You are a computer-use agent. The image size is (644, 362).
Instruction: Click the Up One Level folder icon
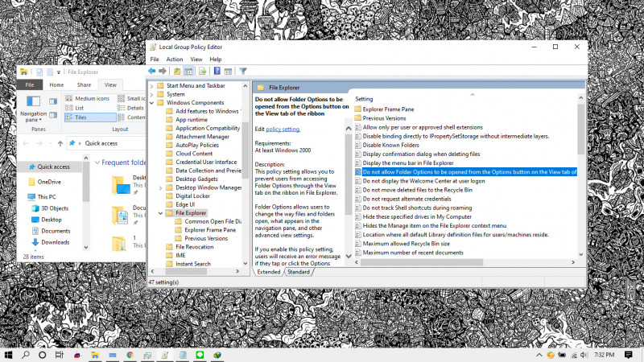(177, 71)
